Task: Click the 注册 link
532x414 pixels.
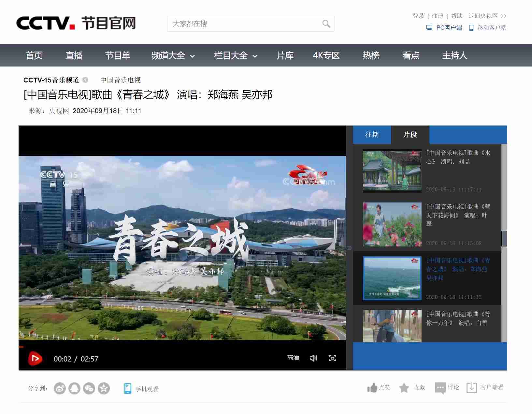Action: (438, 16)
